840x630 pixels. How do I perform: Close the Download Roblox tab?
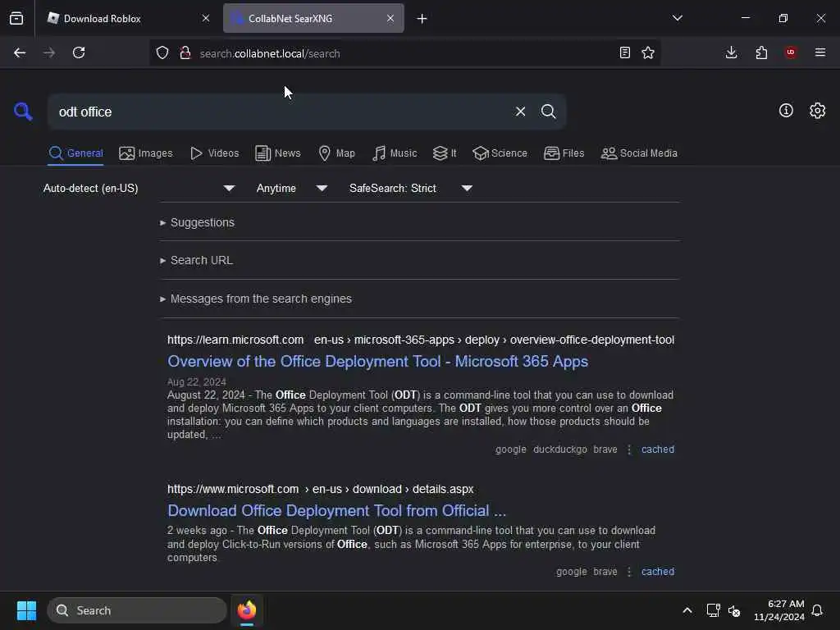[206, 18]
